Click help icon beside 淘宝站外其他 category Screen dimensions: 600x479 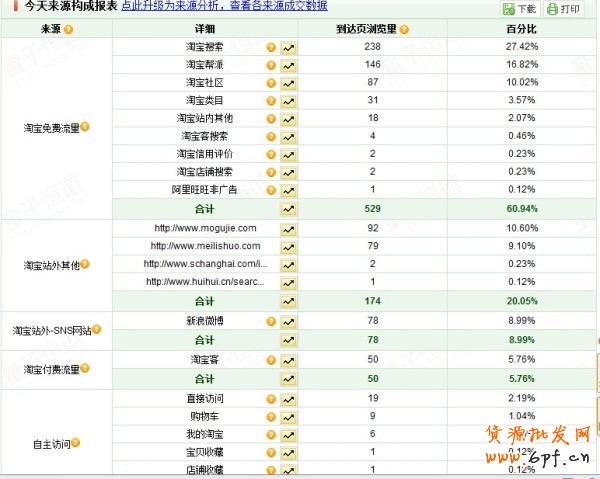85,264
